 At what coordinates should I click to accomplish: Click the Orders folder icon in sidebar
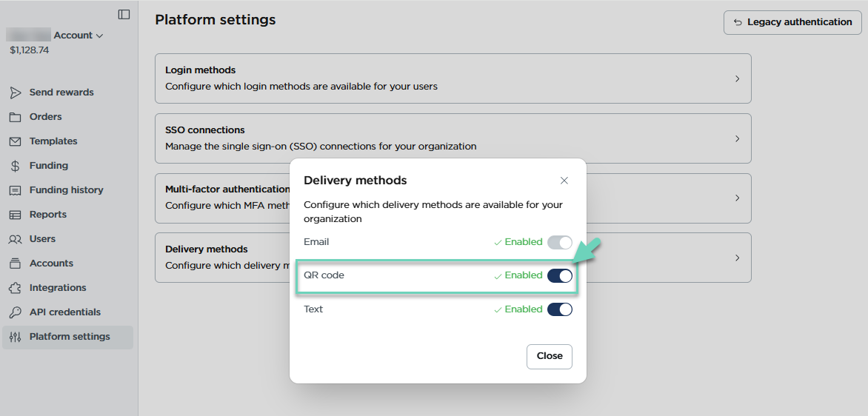click(15, 117)
